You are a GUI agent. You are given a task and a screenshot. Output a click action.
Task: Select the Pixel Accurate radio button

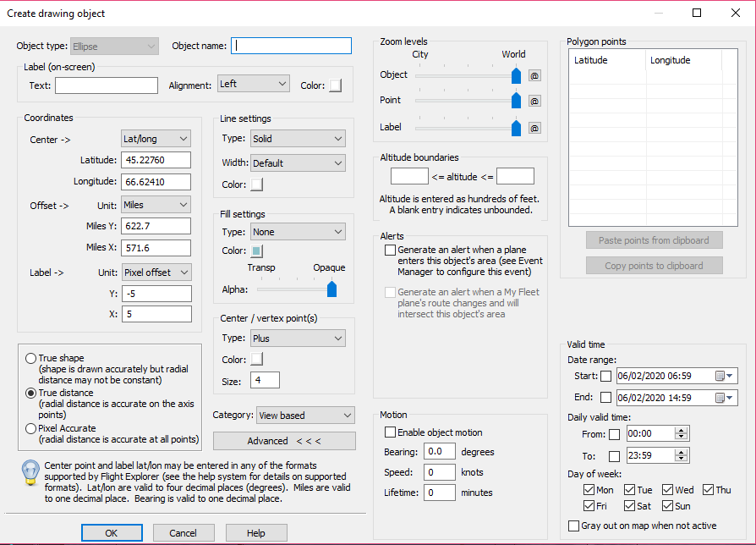click(x=30, y=428)
